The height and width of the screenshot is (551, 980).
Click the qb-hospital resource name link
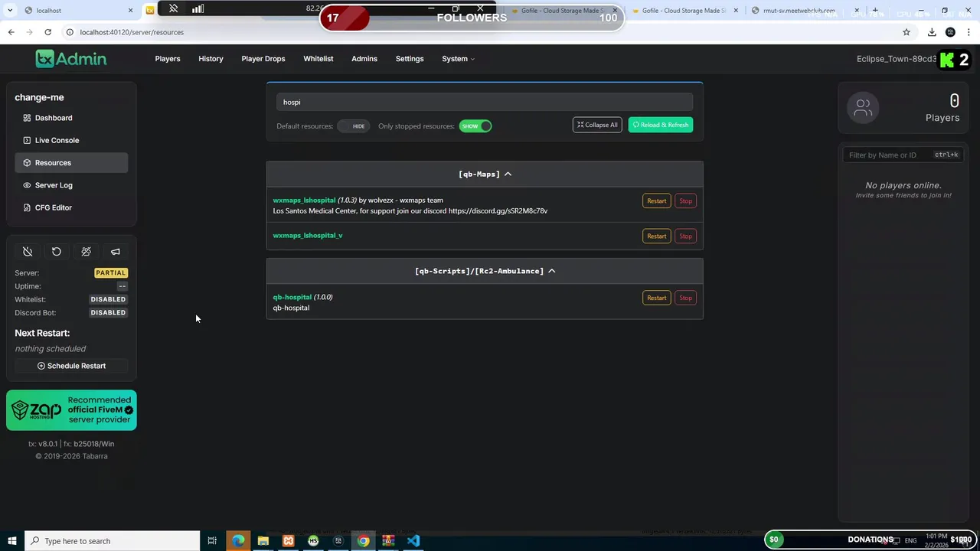pyautogui.click(x=292, y=297)
